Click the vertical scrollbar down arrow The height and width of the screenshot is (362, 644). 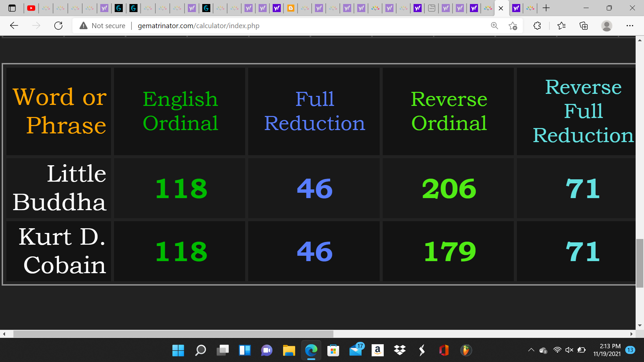point(640,325)
